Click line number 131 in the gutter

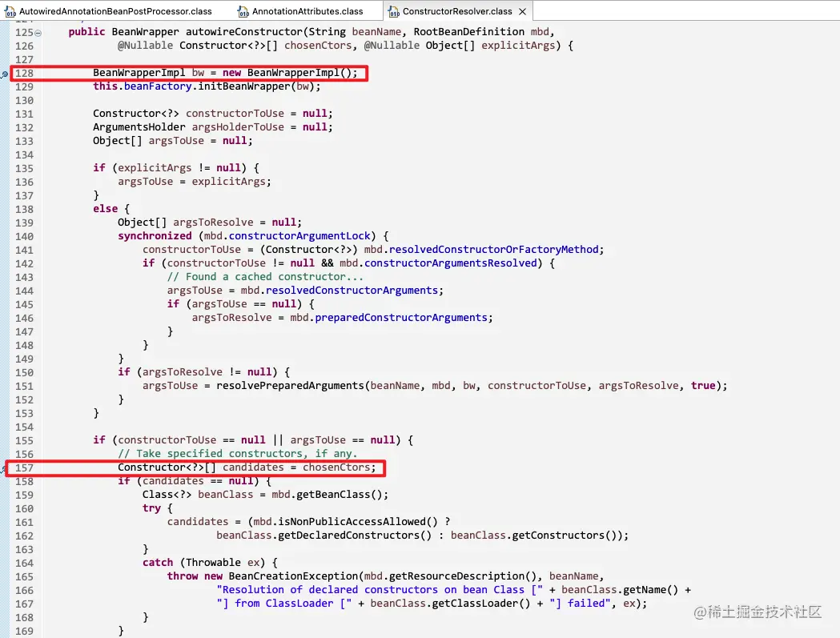pos(24,114)
